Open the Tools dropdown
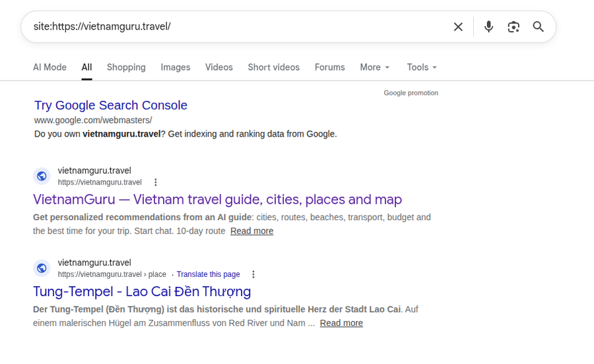Screen dimensions: 594x364 tap(422, 67)
